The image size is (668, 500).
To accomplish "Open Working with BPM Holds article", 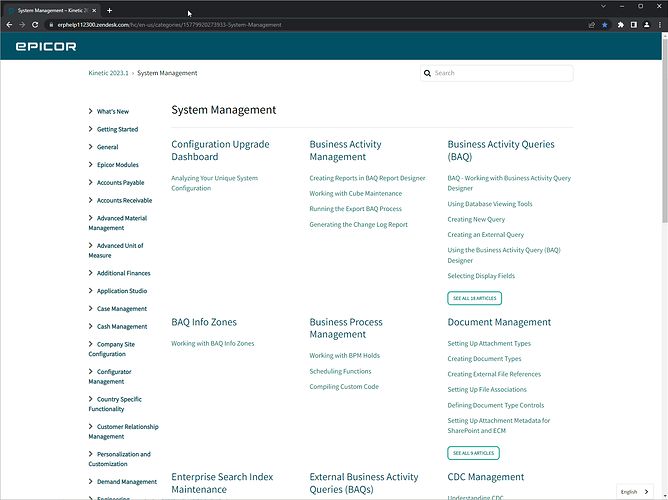I will pyautogui.click(x=345, y=356).
